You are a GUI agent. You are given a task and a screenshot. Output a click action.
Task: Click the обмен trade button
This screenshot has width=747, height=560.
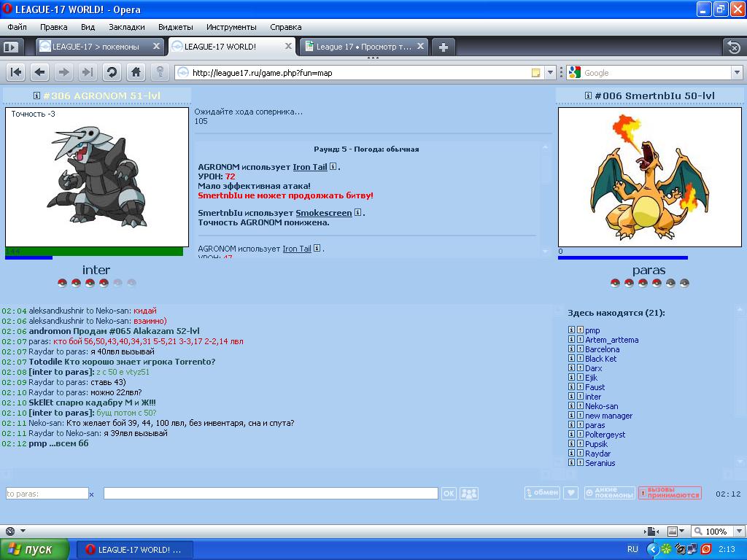point(542,493)
